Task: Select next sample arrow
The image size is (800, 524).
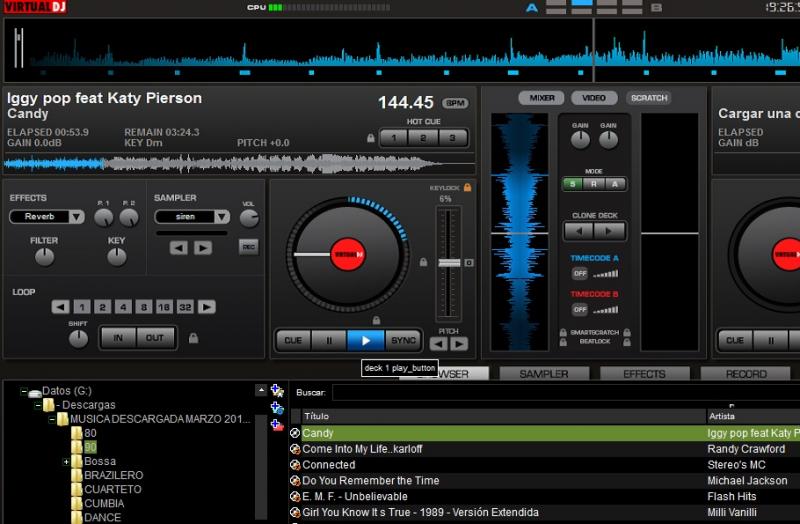Action: coord(203,248)
